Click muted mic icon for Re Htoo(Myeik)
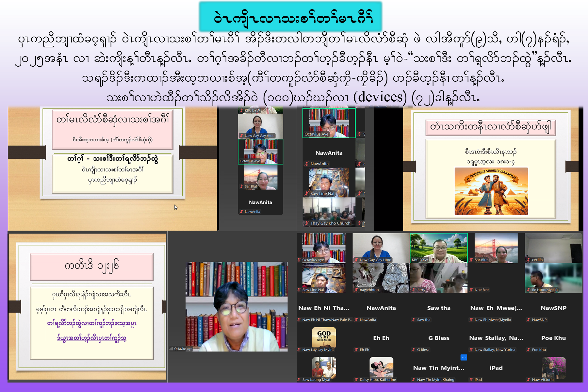Screen dimensions: 588x392 pyautogui.click(x=529, y=290)
